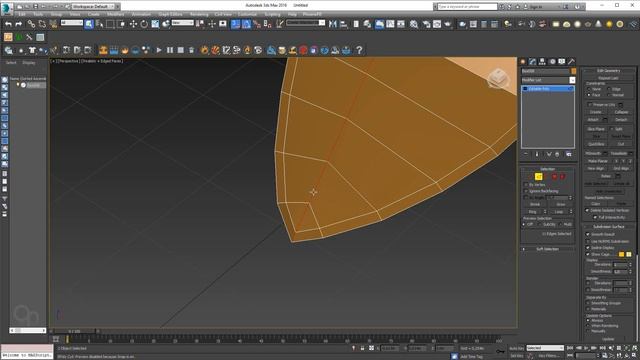Collapse the Edit Geometry rollout
This screenshot has height=360, width=640.
608,71
